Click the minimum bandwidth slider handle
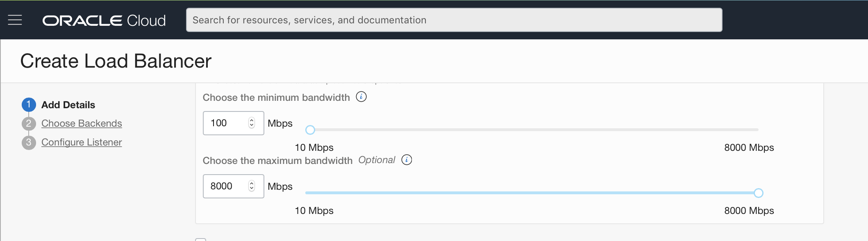Viewport: 868px width, 241px height. click(x=310, y=130)
